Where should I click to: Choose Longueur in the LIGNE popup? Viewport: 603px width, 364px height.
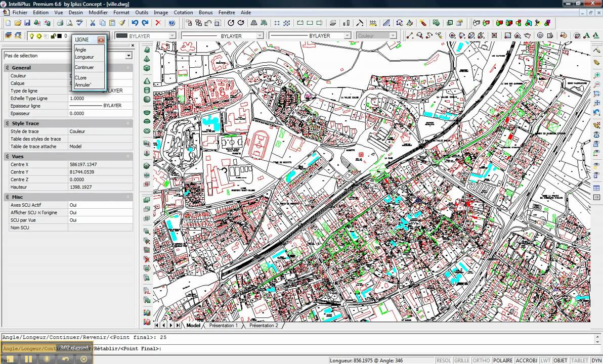(x=84, y=57)
